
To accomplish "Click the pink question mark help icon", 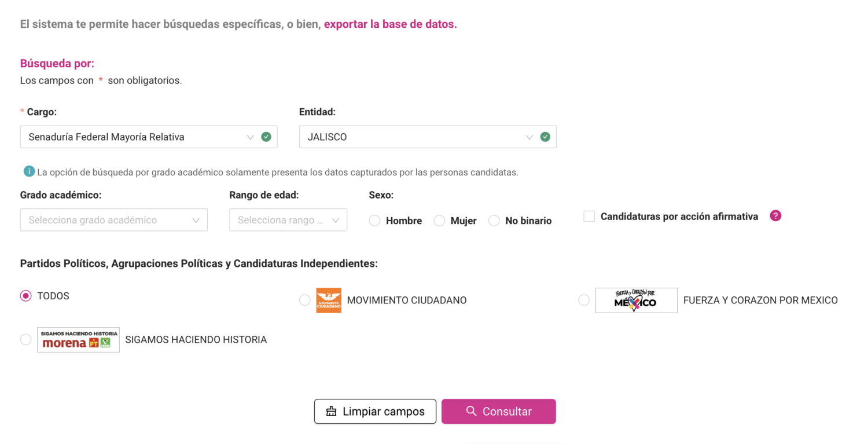I will point(775,216).
